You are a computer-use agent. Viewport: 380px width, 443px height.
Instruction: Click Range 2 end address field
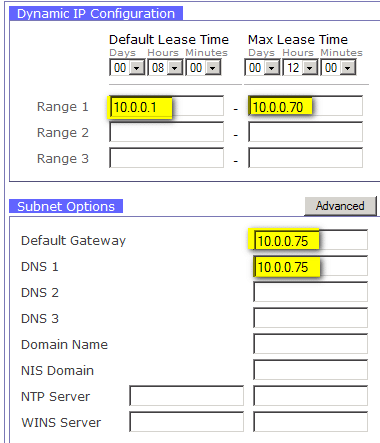[x=305, y=132]
